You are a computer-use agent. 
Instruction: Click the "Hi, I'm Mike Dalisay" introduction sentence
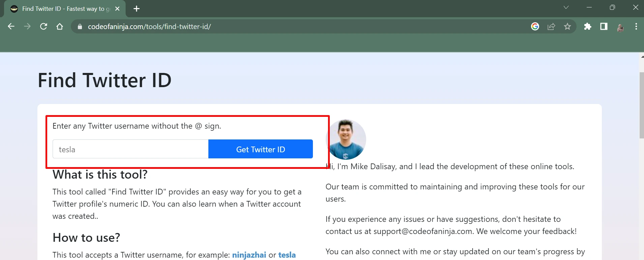pyautogui.click(x=450, y=166)
